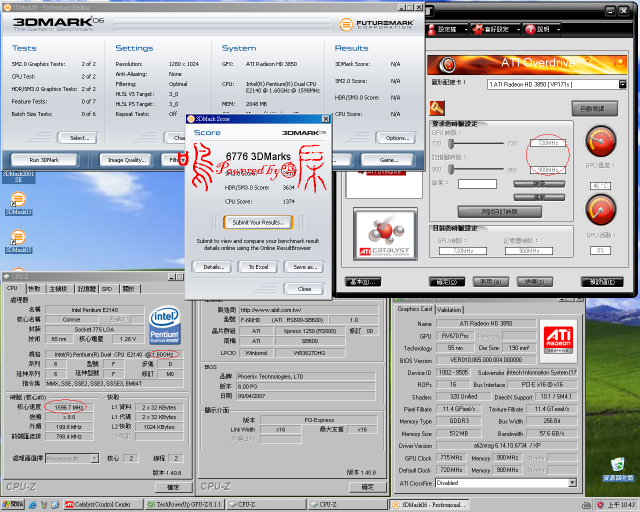Click the Details... button in score dialog

(212, 267)
